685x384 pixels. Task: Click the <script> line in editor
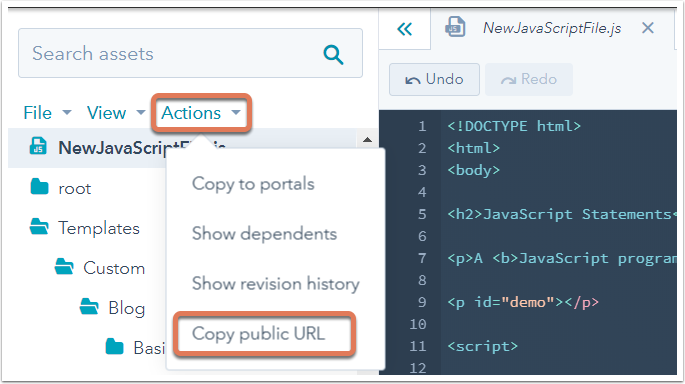click(483, 346)
